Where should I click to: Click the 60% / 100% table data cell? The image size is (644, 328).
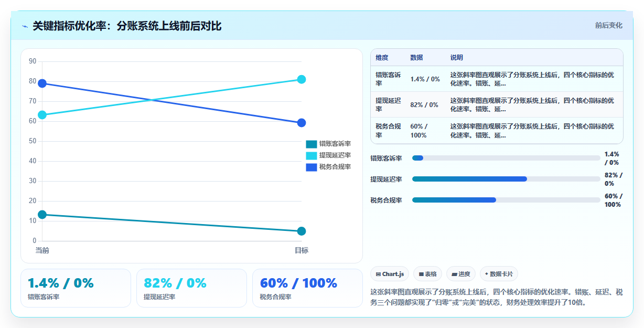pos(425,131)
